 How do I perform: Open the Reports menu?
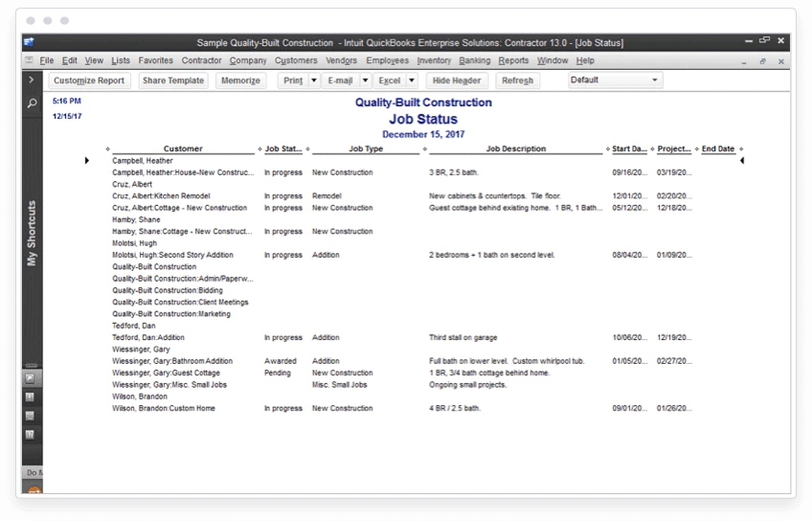click(513, 60)
